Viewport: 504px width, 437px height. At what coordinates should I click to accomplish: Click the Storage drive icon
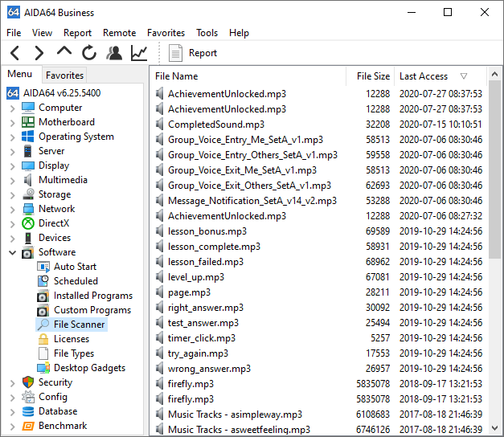coord(28,194)
